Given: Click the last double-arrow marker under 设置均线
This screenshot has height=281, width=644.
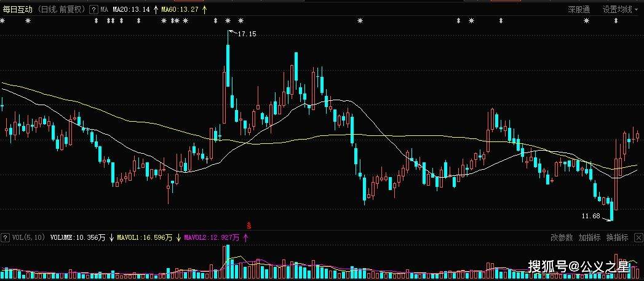Looking at the screenshot, I should (616, 20).
